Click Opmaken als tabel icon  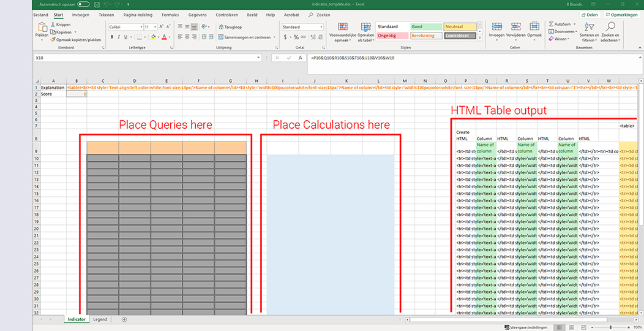[365, 27]
